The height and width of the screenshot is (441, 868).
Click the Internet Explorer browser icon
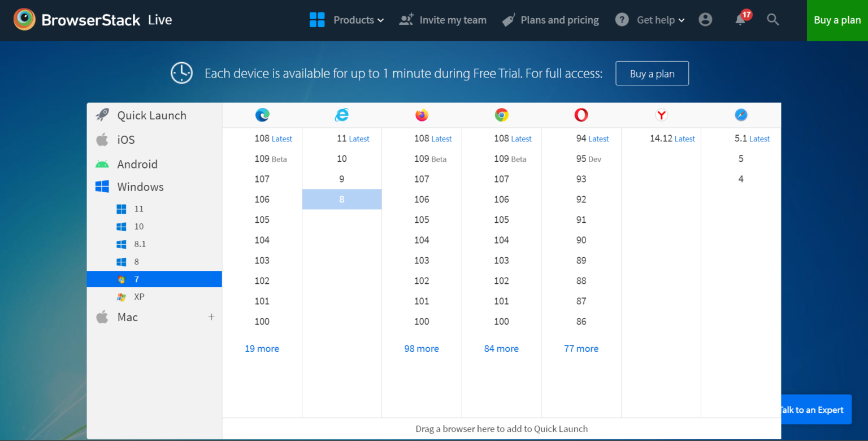[x=342, y=114]
